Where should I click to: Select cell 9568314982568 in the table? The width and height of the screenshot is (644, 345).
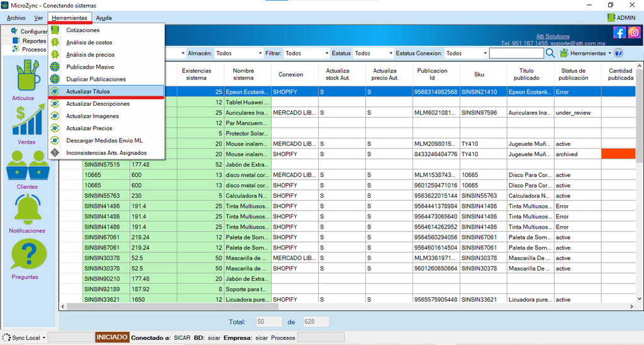[436, 92]
